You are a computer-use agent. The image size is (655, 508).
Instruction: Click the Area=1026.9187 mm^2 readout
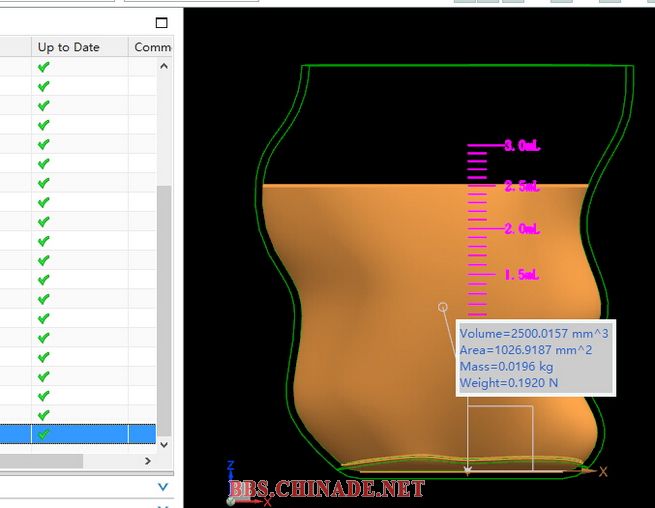coord(526,350)
